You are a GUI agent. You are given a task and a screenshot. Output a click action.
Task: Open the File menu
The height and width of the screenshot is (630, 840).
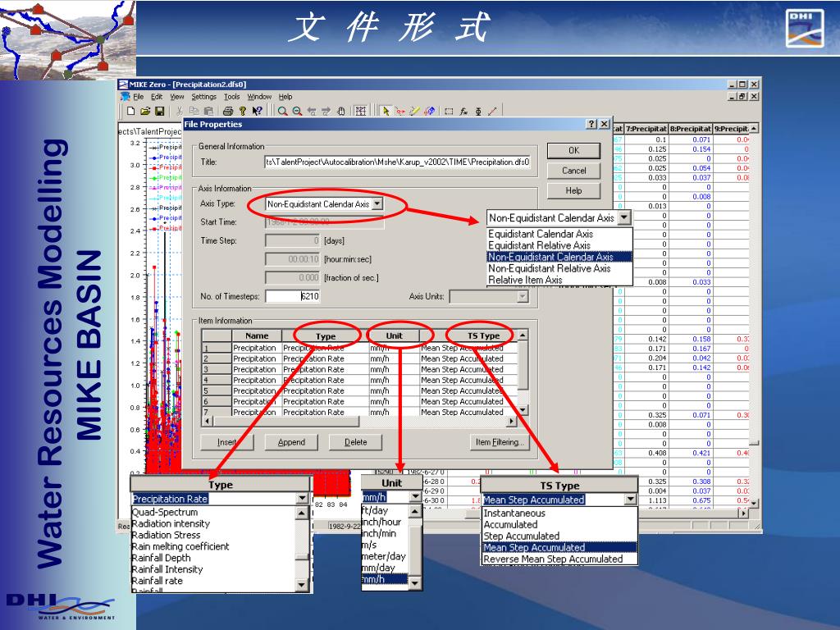click(x=138, y=97)
